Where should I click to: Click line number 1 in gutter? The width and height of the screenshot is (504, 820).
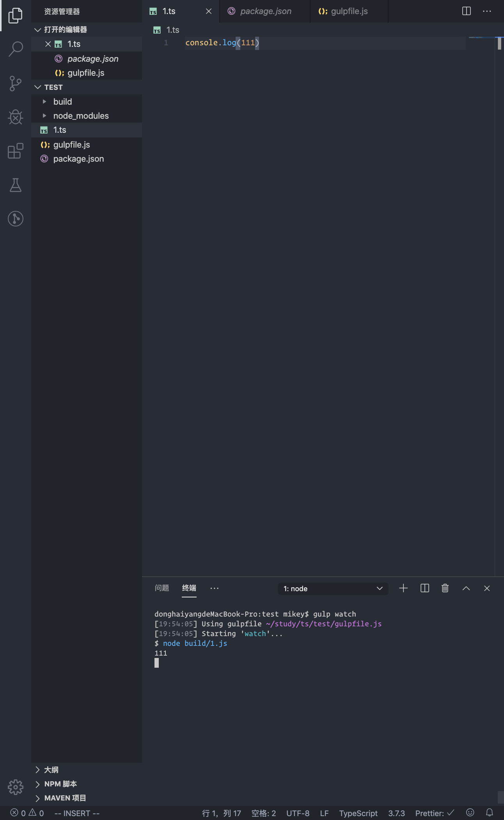point(166,43)
